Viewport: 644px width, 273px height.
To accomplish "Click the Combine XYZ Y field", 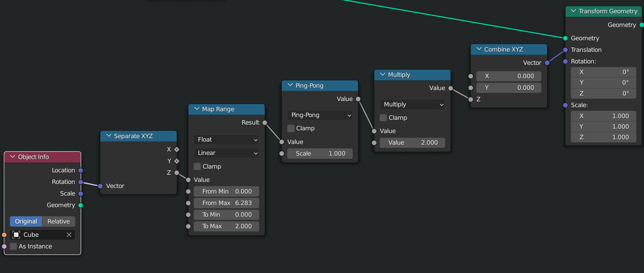I will coord(509,87).
